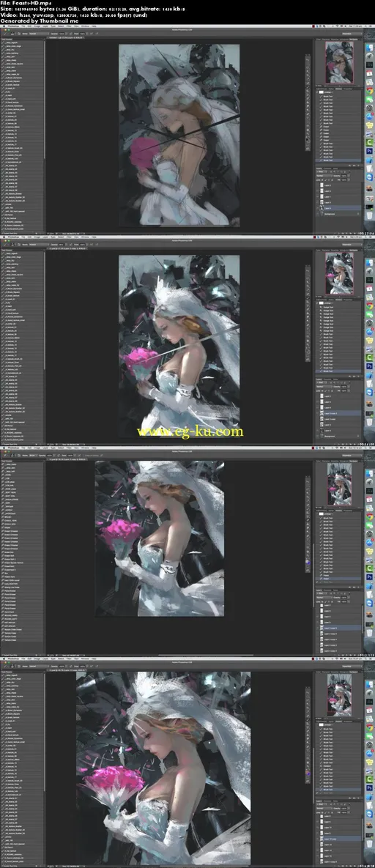Screen dimensions: 375x868
Task: Select highlighted Eraser history state in third frame
Action: pos(338,580)
